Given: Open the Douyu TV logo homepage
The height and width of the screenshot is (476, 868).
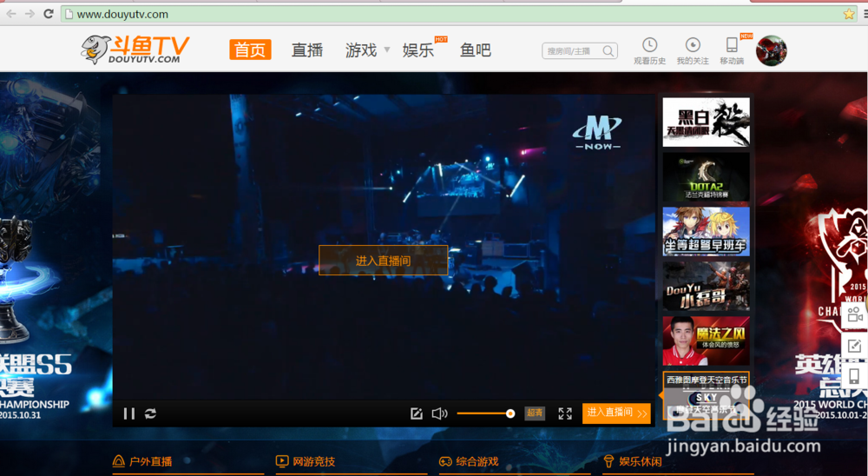Looking at the screenshot, I should point(135,50).
